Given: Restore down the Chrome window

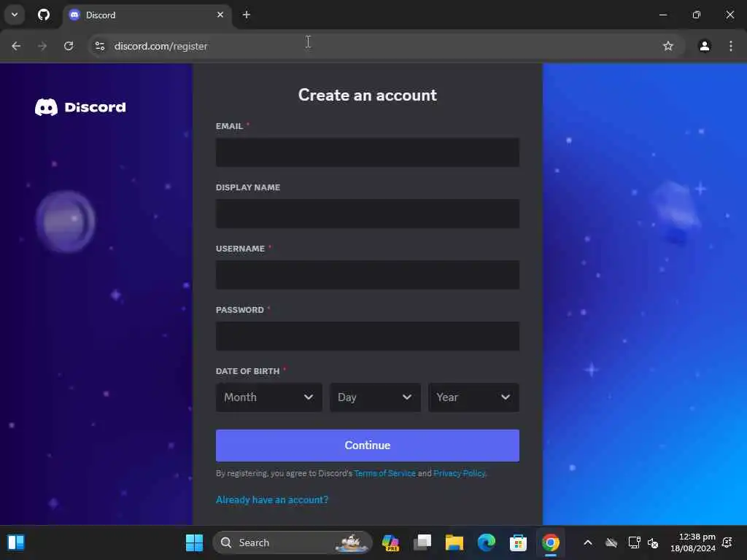Looking at the screenshot, I should pyautogui.click(x=697, y=15).
